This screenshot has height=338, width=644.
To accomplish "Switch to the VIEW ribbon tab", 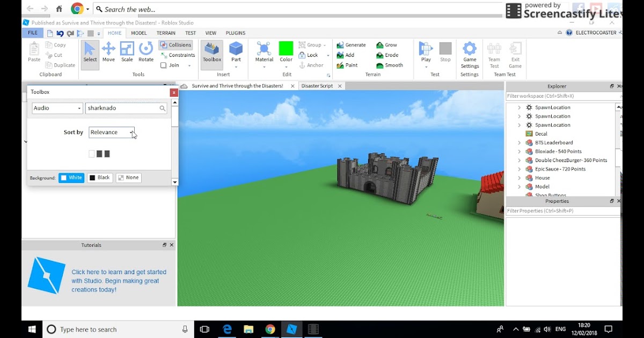I will [211, 33].
